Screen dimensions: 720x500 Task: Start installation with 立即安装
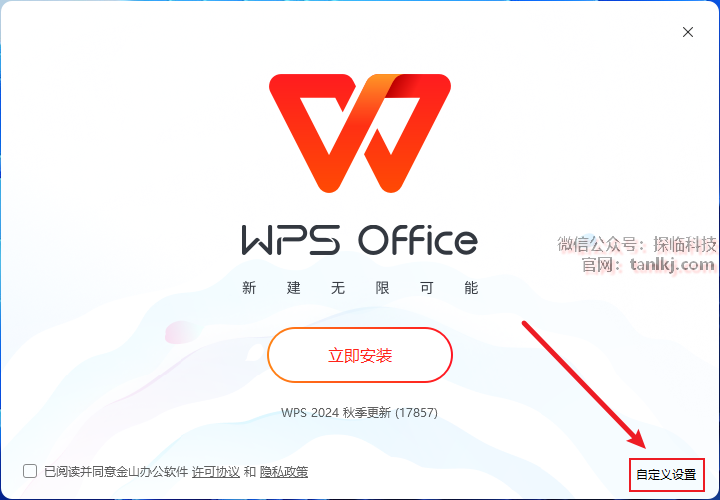360,355
